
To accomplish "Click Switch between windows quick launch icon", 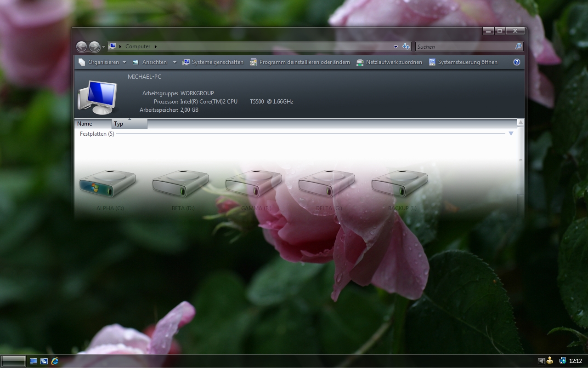I will click(44, 361).
